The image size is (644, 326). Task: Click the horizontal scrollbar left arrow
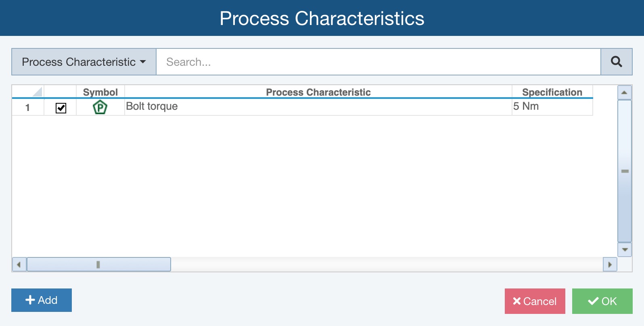point(19,265)
